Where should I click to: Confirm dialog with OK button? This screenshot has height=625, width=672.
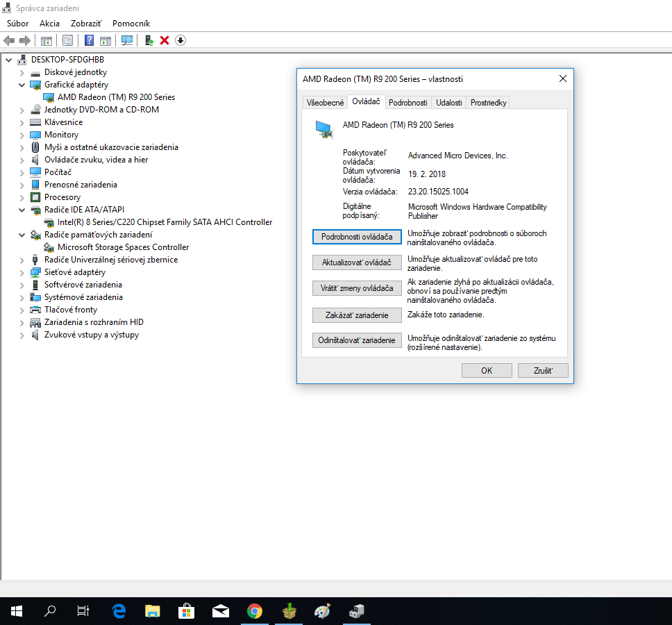tap(487, 370)
